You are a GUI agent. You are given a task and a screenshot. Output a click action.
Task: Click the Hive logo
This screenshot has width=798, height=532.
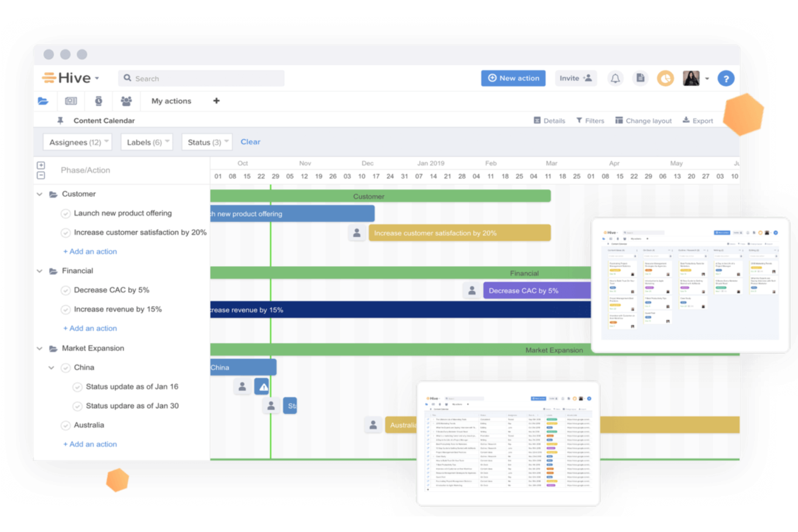pyautogui.click(x=66, y=78)
